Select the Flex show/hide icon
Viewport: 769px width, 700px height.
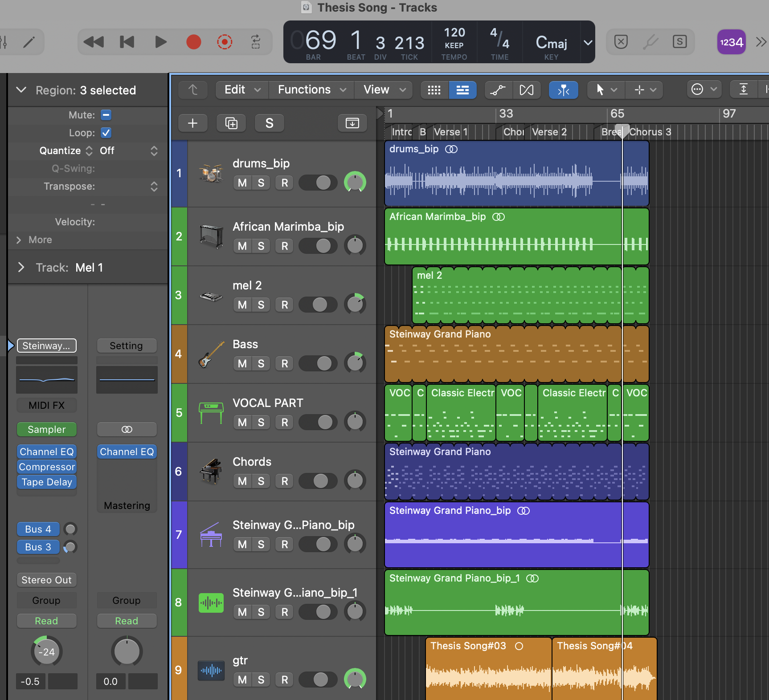(526, 90)
